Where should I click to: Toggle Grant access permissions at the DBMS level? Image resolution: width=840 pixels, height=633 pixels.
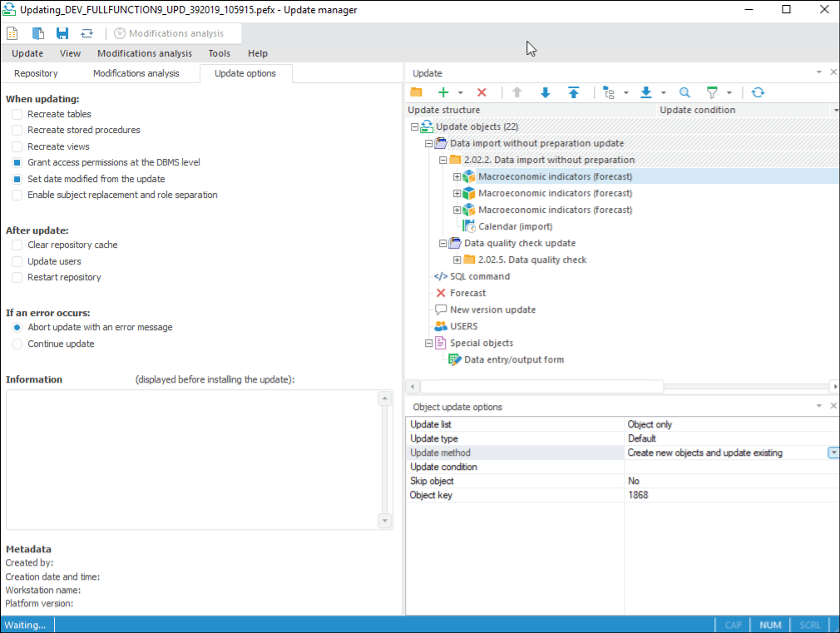click(x=17, y=162)
